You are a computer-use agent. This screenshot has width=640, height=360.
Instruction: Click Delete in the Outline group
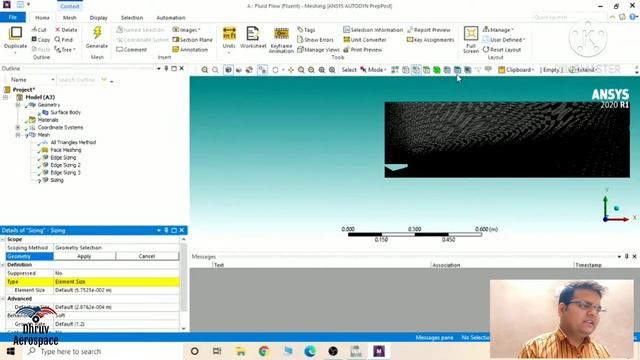(66, 30)
